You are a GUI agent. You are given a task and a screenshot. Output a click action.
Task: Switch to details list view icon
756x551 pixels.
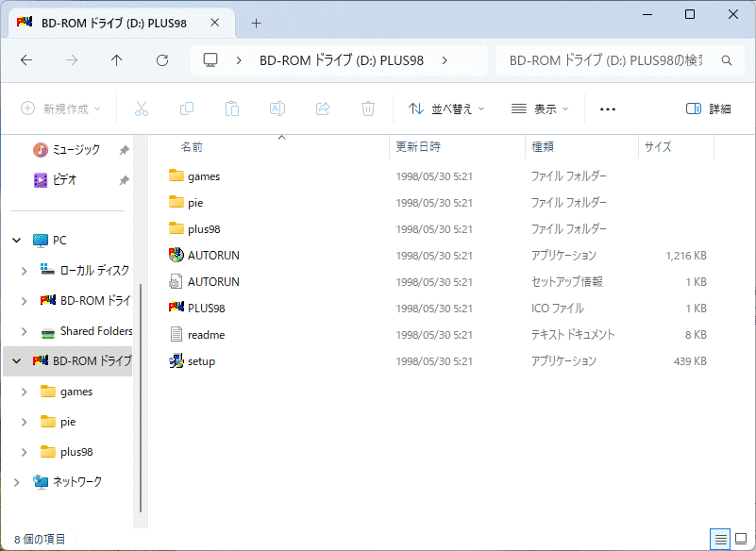[x=720, y=539]
